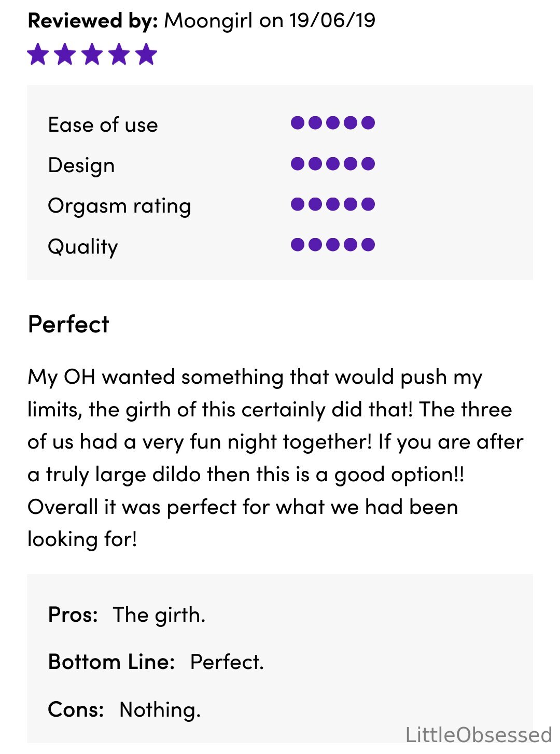Click the Ease of use label

[103, 125]
